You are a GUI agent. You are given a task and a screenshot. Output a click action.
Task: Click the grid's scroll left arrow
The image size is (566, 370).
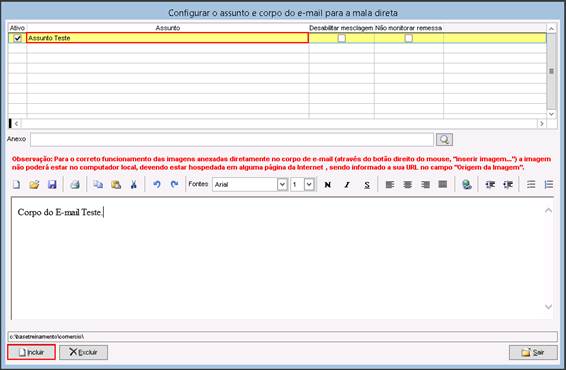pyautogui.click(x=16, y=124)
